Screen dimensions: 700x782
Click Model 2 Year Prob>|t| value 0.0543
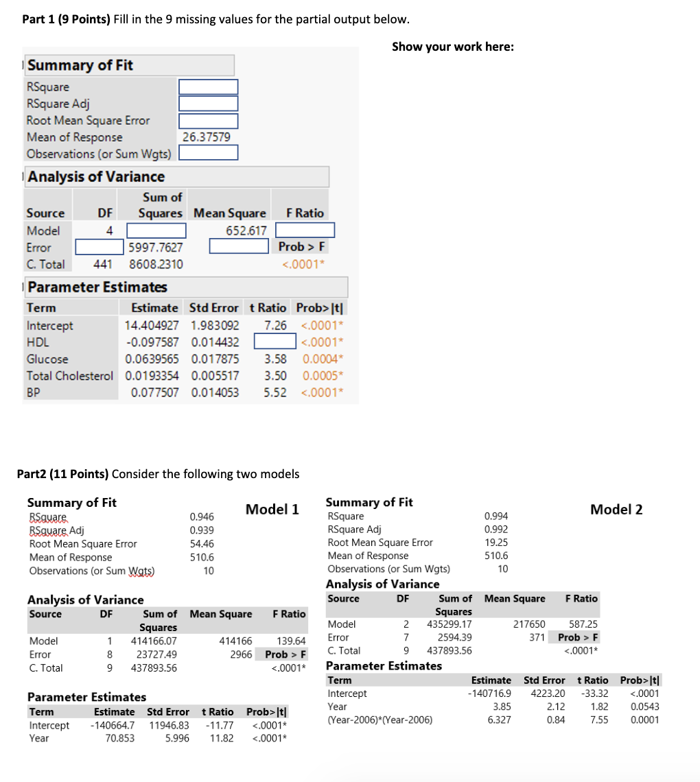[645, 707]
